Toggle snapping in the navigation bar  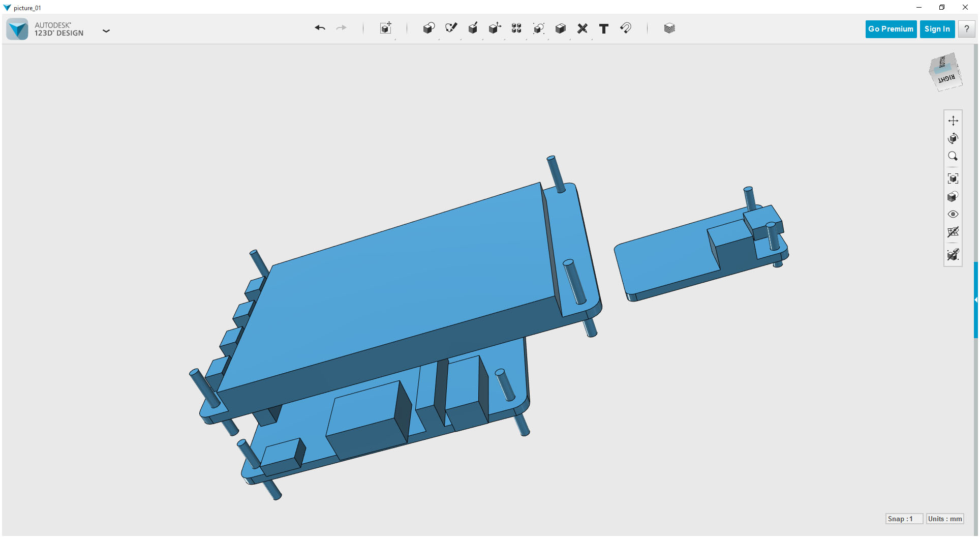(x=953, y=254)
